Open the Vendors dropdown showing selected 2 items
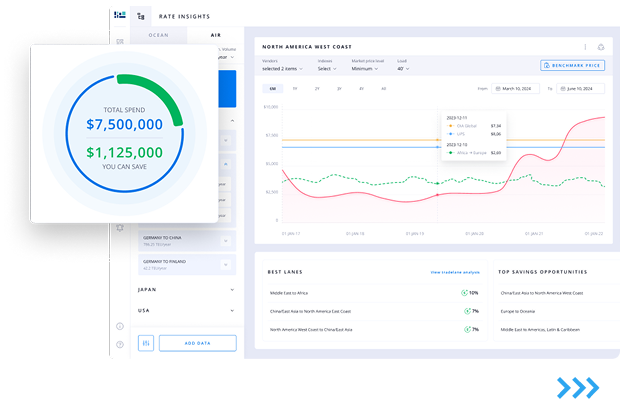Screen dimensions: 620x406 (283, 69)
